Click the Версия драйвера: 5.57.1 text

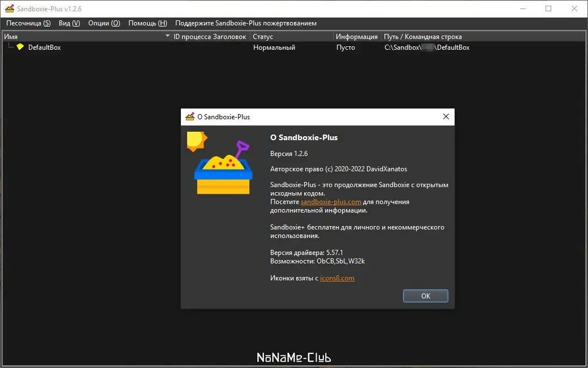coord(306,253)
